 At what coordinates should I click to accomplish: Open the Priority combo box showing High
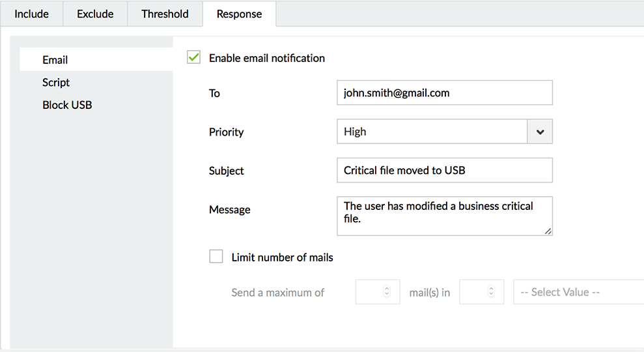pos(432,132)
